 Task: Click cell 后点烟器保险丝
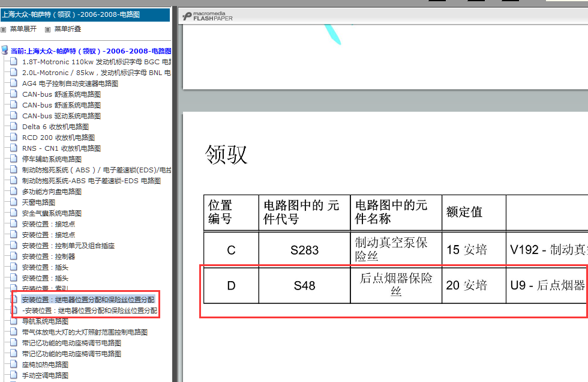(x=396, y=285)
